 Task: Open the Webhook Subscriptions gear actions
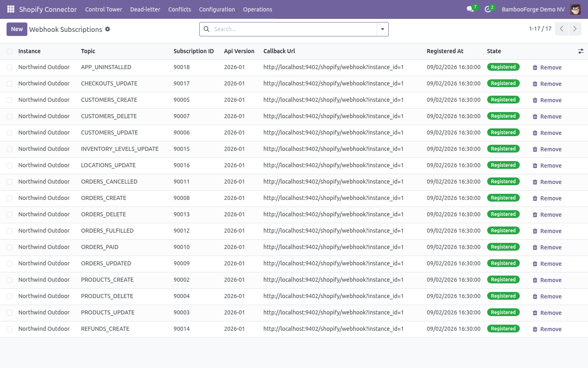coord(107,29)
